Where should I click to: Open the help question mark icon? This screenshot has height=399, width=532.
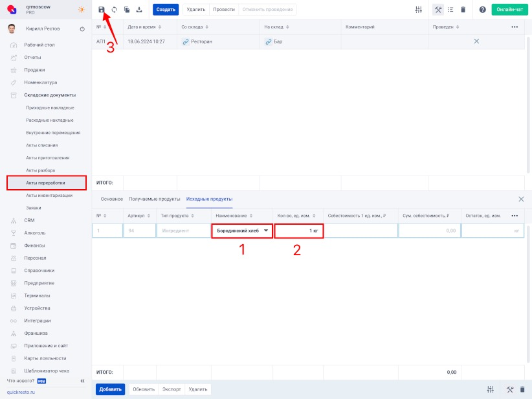[482, 10]
